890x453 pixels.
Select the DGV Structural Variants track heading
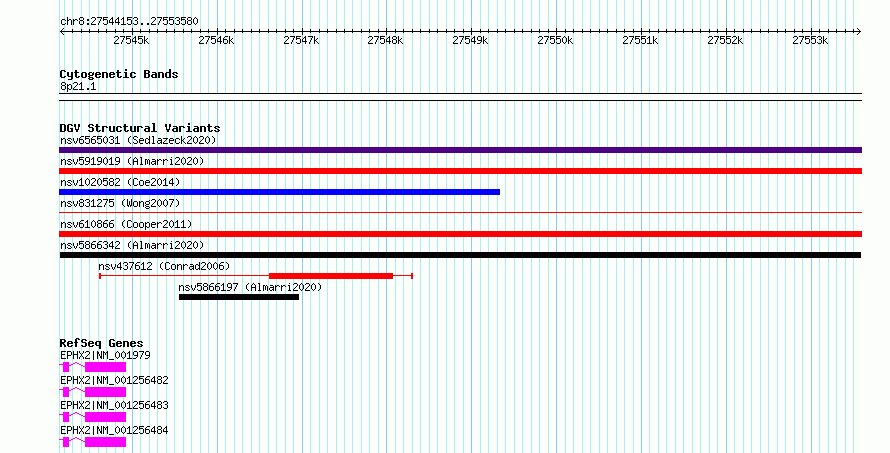[x=140, y=128]
